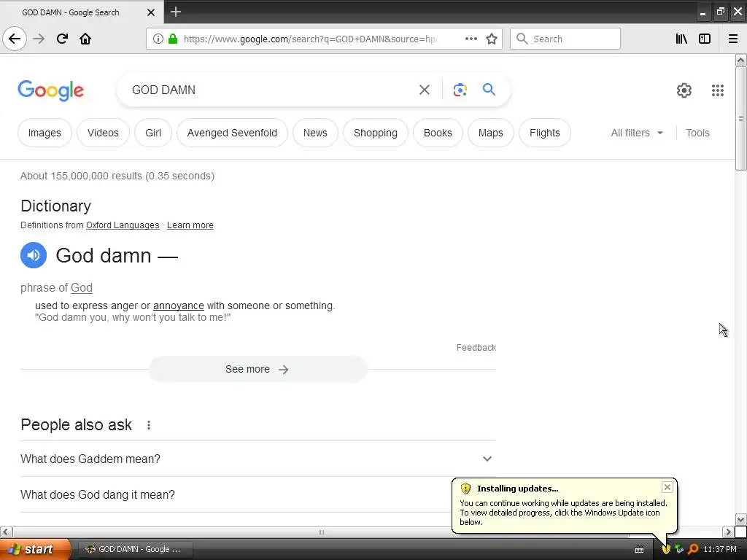Viewport: 747px width, 560px height.
Task: Focus the Firefox Search bar
Action: pyautogui.click(x=565, y=39)
